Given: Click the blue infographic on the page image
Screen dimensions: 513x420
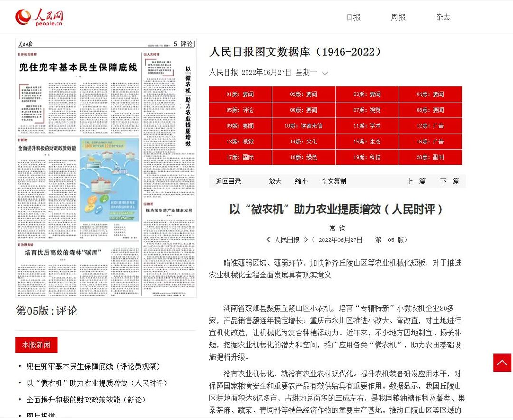Looking at the screenshot, I should [109, 180].
